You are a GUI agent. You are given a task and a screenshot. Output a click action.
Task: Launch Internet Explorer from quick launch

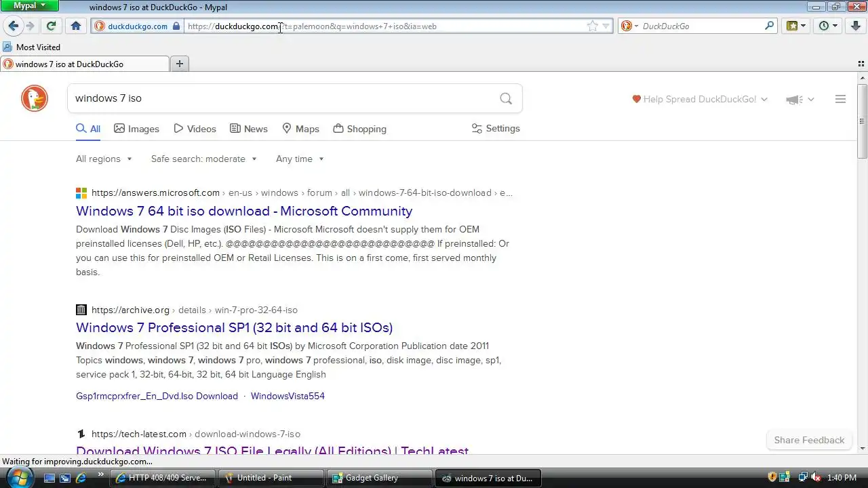coord(81,478)
